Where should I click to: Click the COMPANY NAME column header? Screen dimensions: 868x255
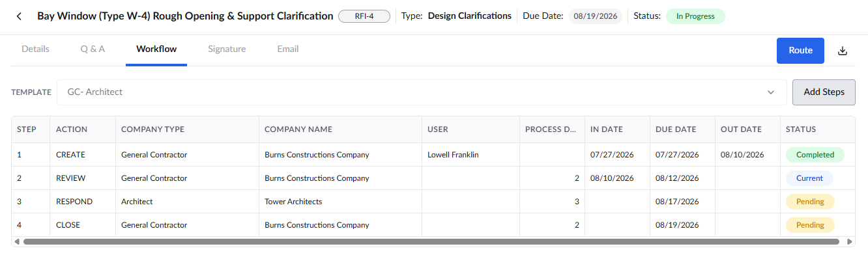pos(340,129)
